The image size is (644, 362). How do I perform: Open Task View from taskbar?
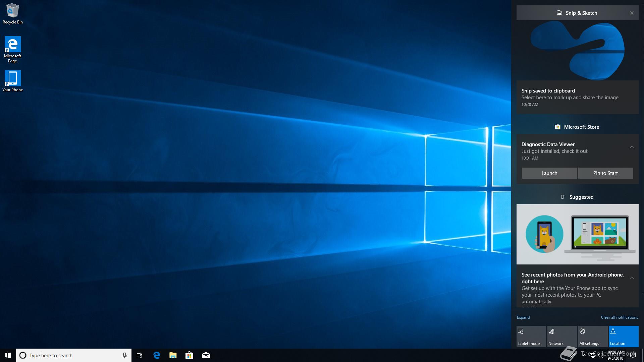pyautogui.click(x=140, y=355)
